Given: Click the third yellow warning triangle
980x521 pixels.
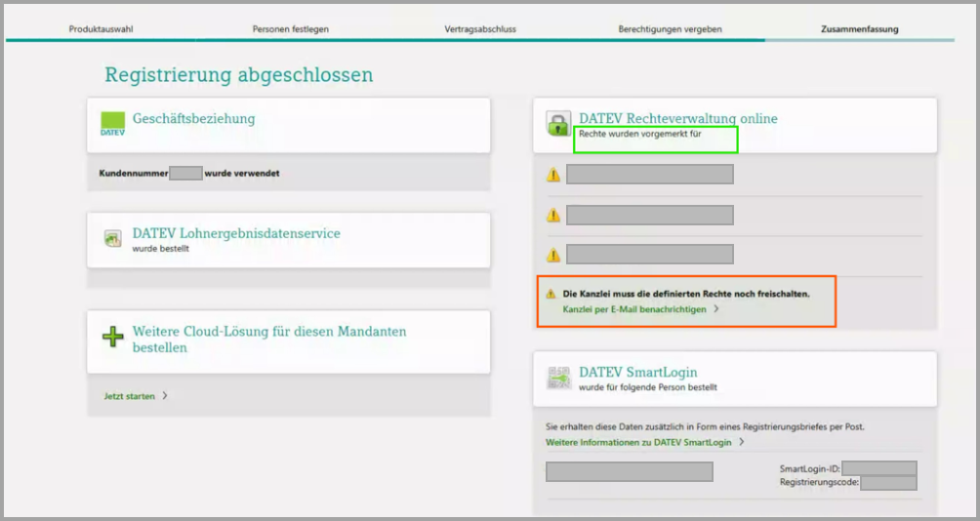Looking at the screenshot, I should tap(553, 255).
